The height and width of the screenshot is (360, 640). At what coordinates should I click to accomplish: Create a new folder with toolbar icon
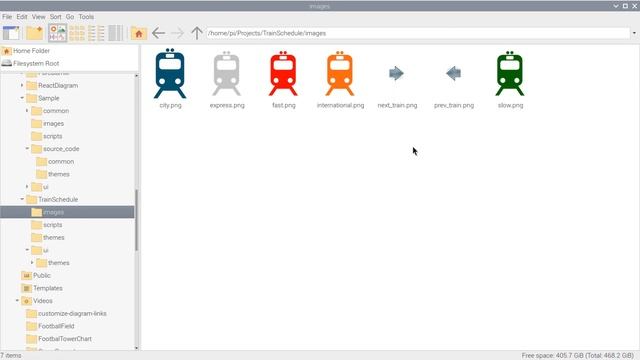[x=34, y=33]
